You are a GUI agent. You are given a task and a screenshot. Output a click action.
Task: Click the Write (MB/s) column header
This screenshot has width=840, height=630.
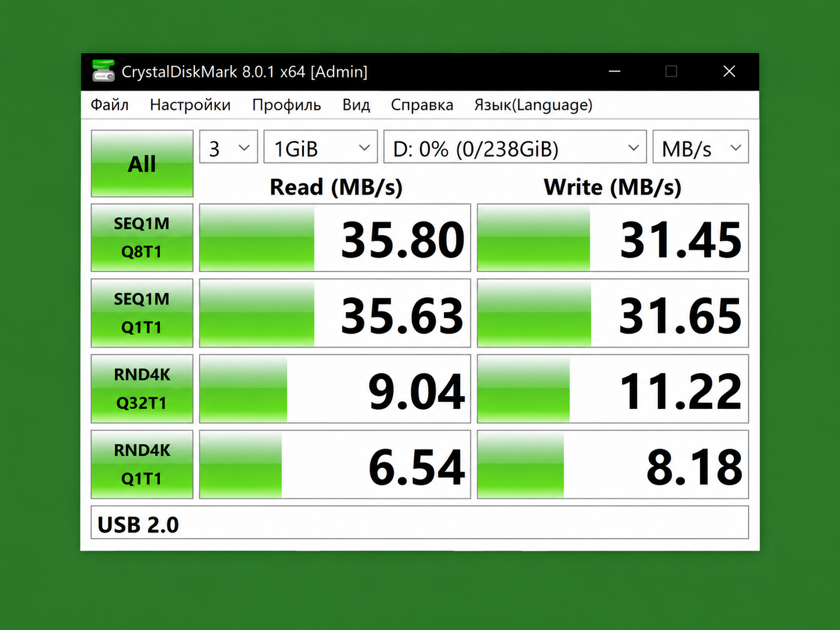point(613,187)
